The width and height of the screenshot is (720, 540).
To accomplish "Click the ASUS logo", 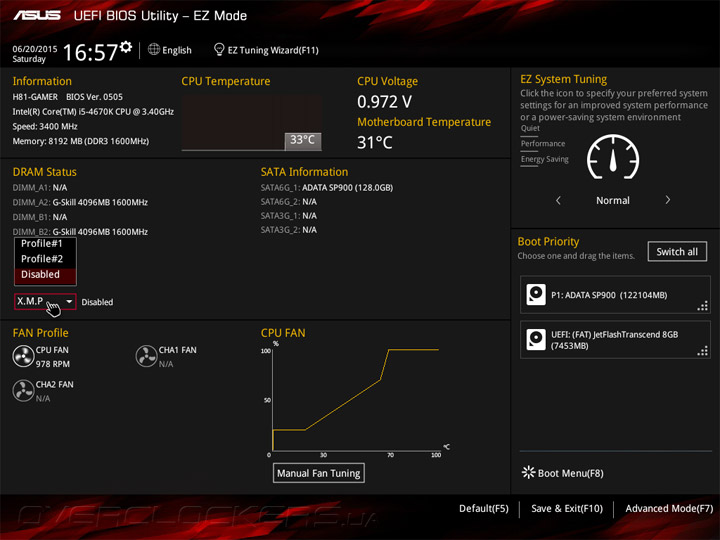I will point(37,16).
